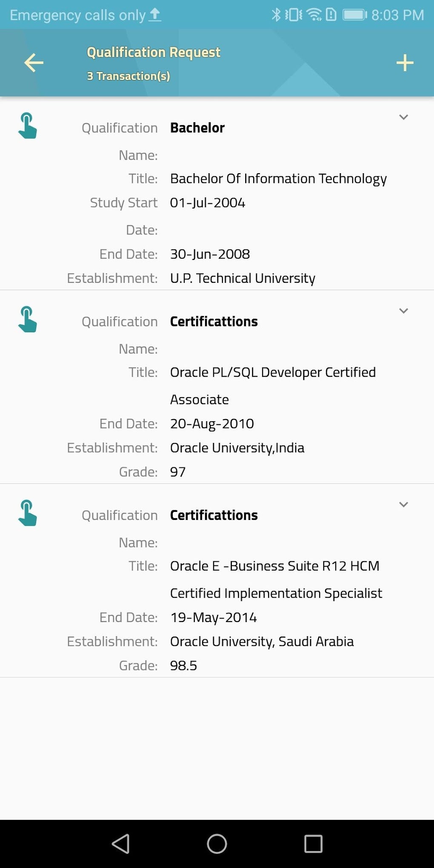Expand the E-Business Suite certification chevron
The image size is (434, 868).
tap(403, 504)
